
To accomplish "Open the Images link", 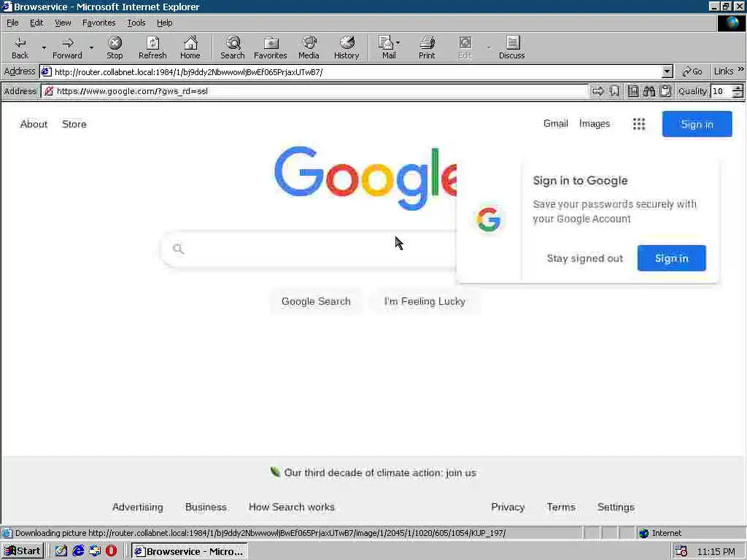I will click(x=594, y=124).
